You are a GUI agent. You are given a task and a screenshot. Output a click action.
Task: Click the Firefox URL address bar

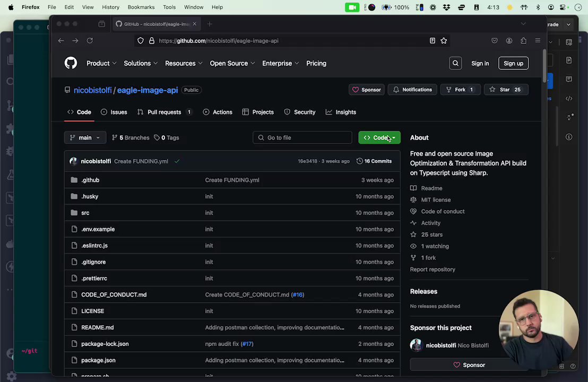click(292, 40)
